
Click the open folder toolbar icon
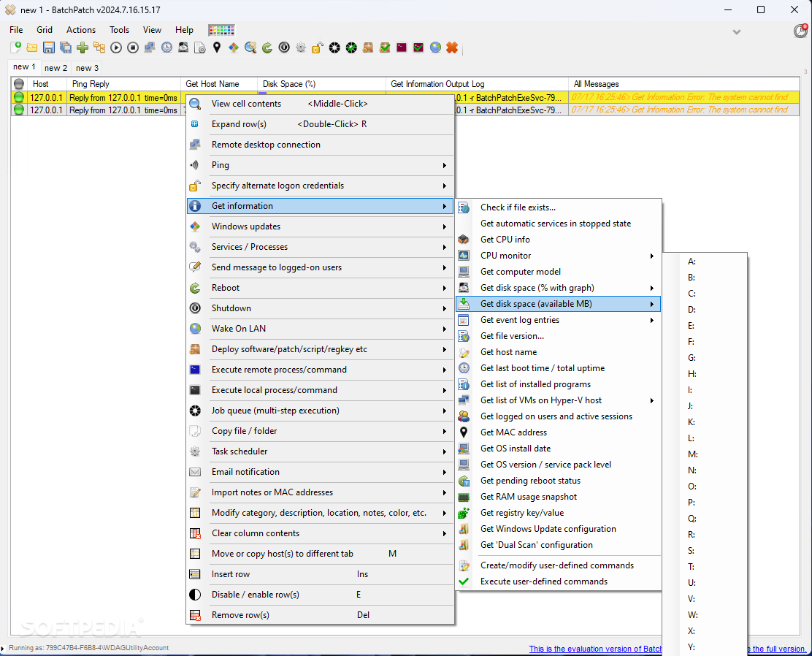coord(32,47)
